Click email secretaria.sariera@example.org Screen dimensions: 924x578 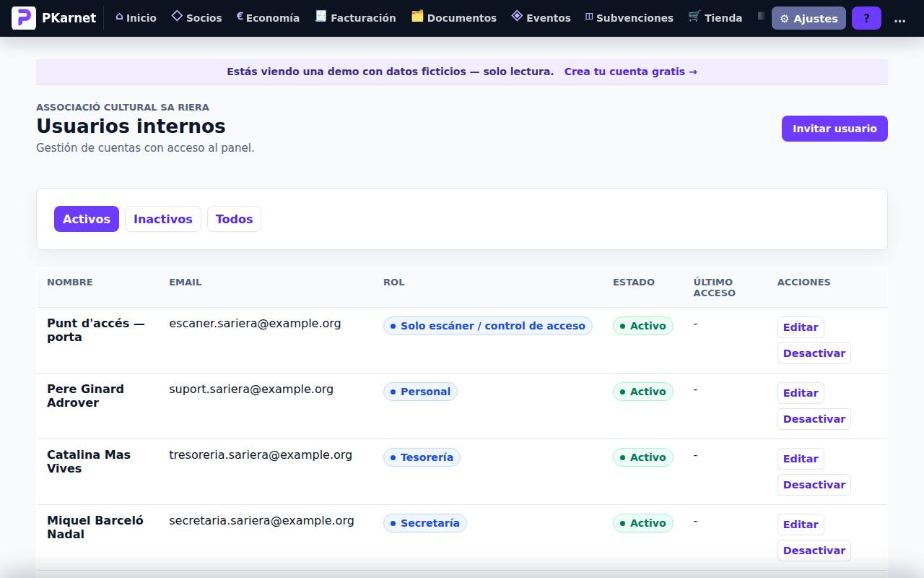click(x=261, y=521)
